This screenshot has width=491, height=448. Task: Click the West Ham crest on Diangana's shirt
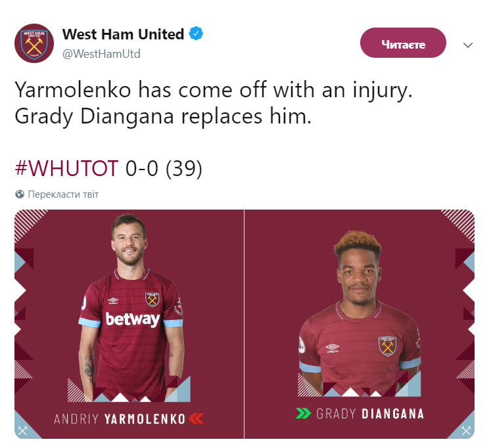point(387,346)
